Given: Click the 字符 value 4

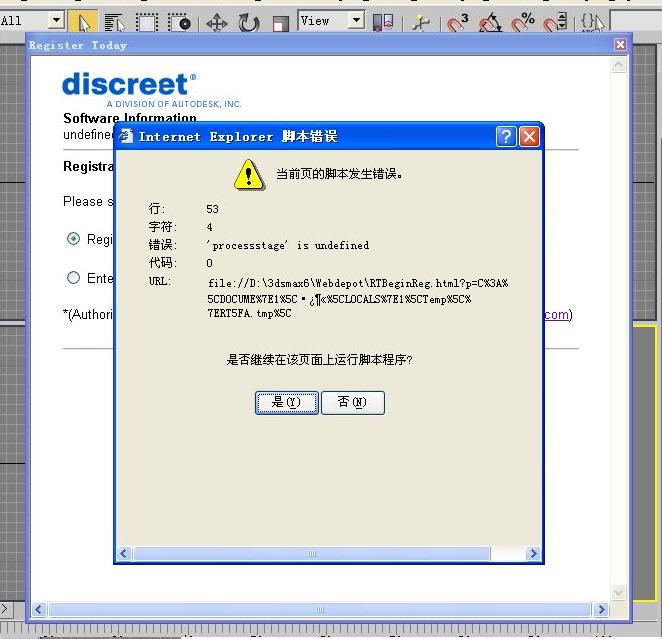Looking at the screenshot, I should point(209,227).
